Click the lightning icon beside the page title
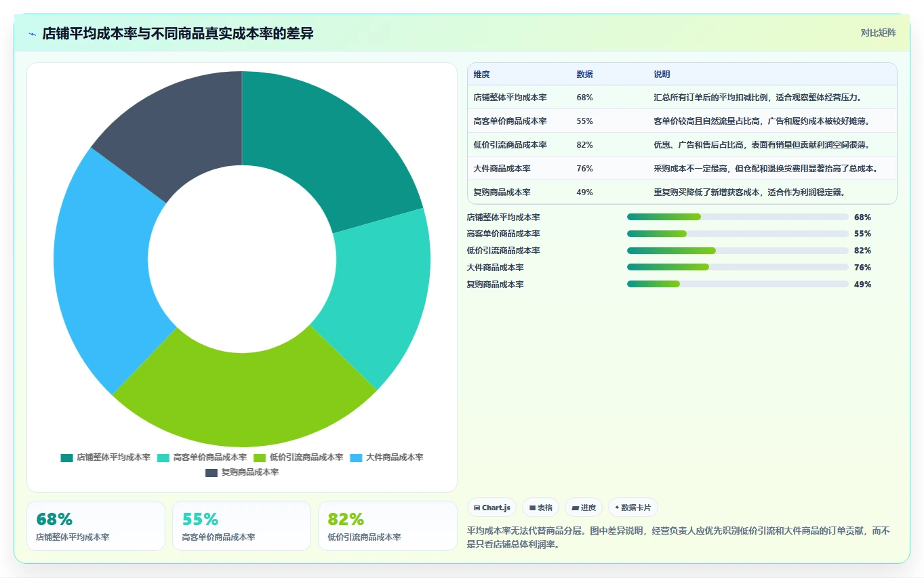This screenshot has width=924, height=578. click(33, 34)
